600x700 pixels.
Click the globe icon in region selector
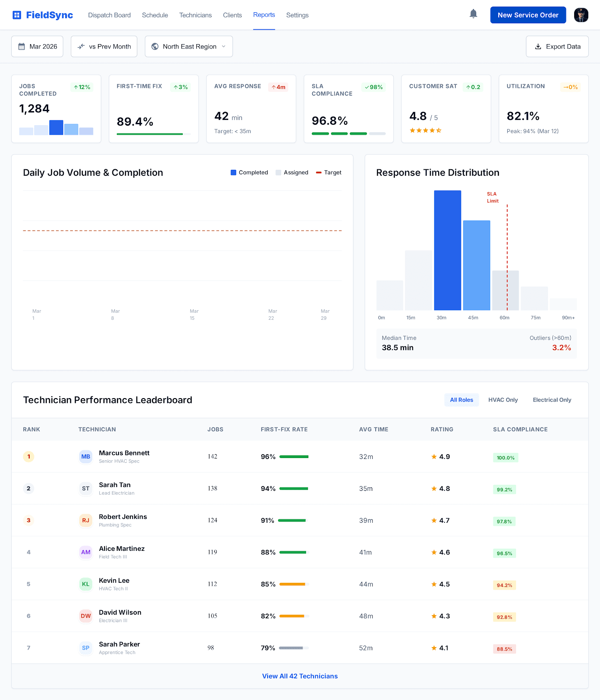click(x=155, y=47)
